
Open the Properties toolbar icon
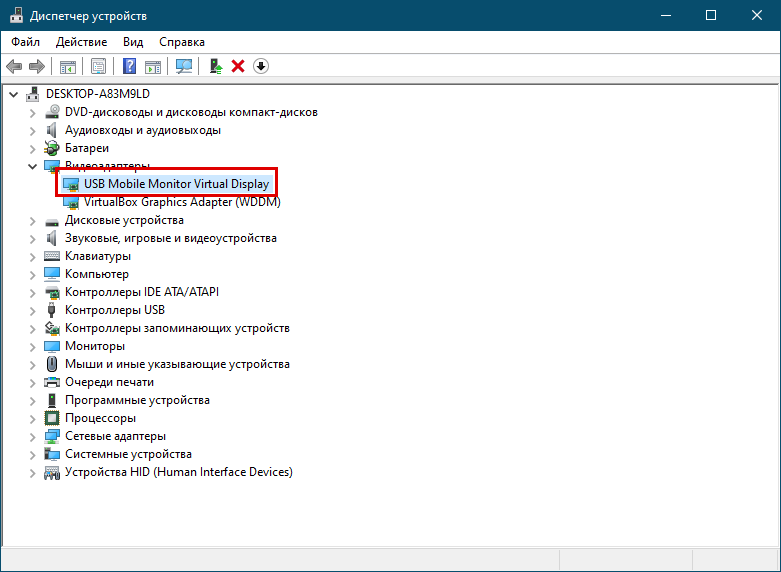98,66
